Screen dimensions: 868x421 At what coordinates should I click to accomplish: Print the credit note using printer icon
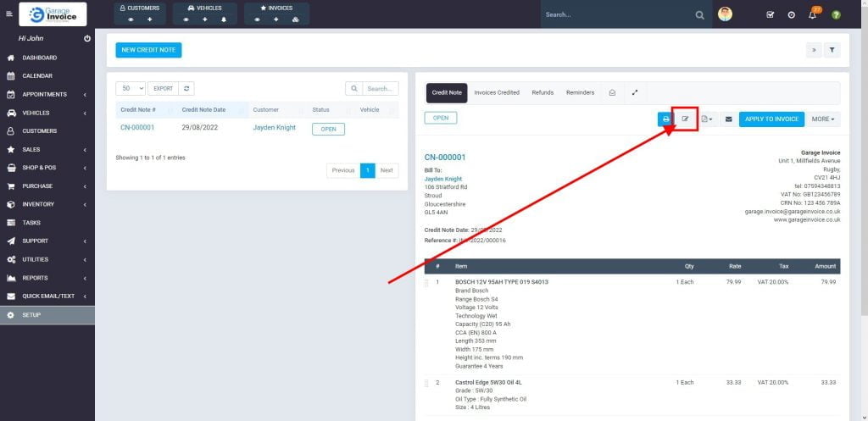click(665, 119)
